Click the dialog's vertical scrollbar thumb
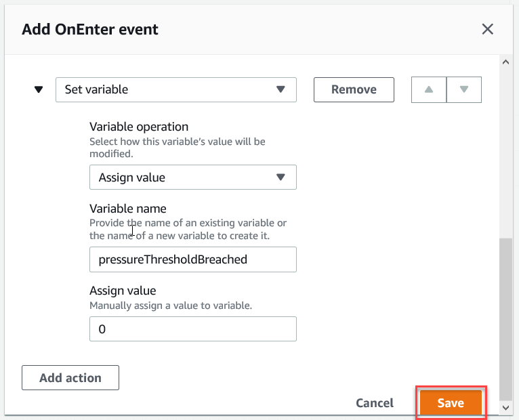Viewport: 519px width, 420px height. click(x=505, y=318)
